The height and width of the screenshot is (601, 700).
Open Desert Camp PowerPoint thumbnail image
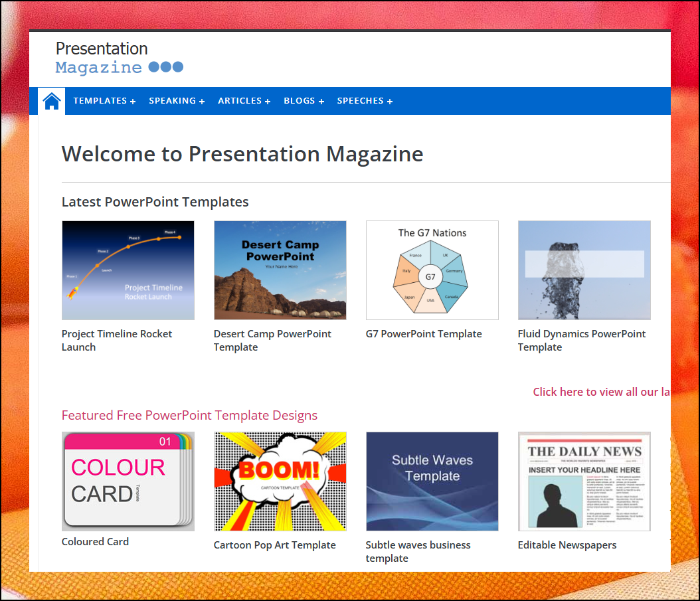pos(280,270)
